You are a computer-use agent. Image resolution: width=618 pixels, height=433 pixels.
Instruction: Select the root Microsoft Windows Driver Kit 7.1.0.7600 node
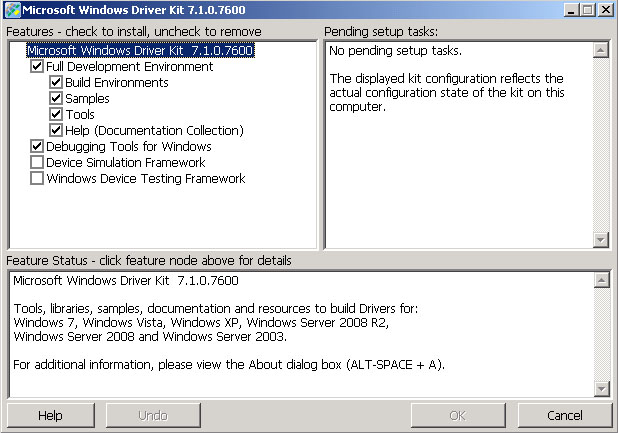point(140,50)
